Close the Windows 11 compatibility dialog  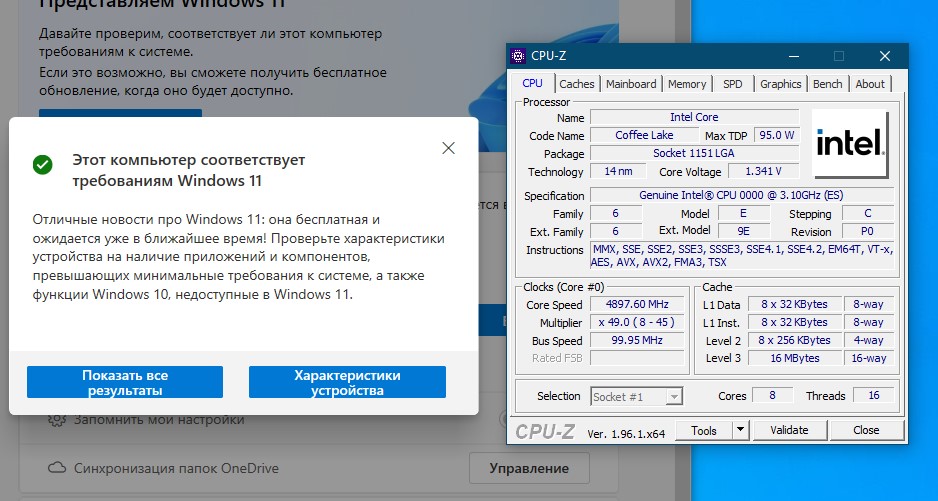point(449,148)
